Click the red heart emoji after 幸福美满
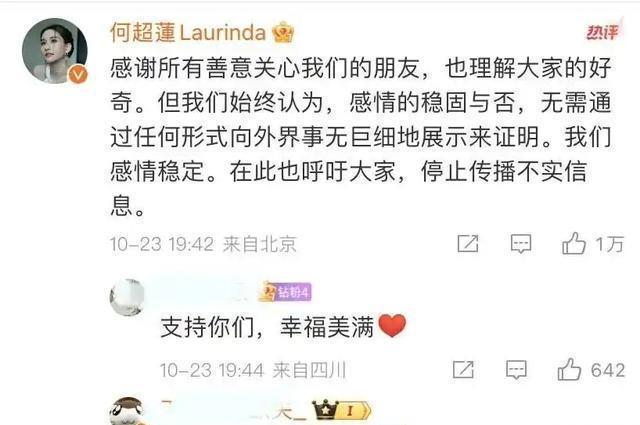Viewport: 640px width, 425px height. (392, 326)
